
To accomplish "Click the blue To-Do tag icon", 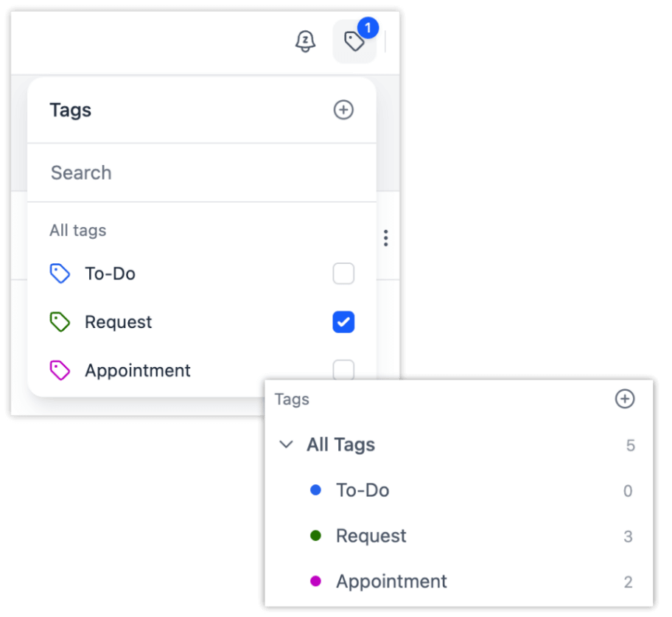I will click(60, 274).
